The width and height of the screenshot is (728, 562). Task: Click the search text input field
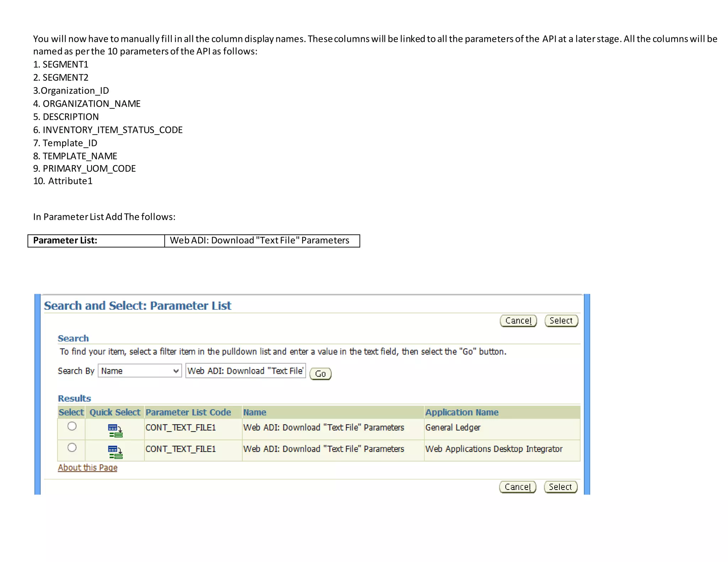(245, 371)
